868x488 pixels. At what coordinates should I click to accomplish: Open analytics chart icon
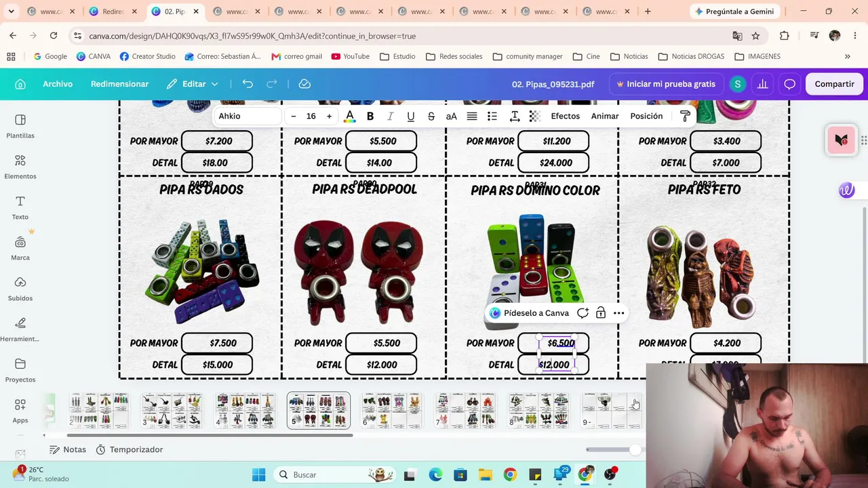point(763,84)
